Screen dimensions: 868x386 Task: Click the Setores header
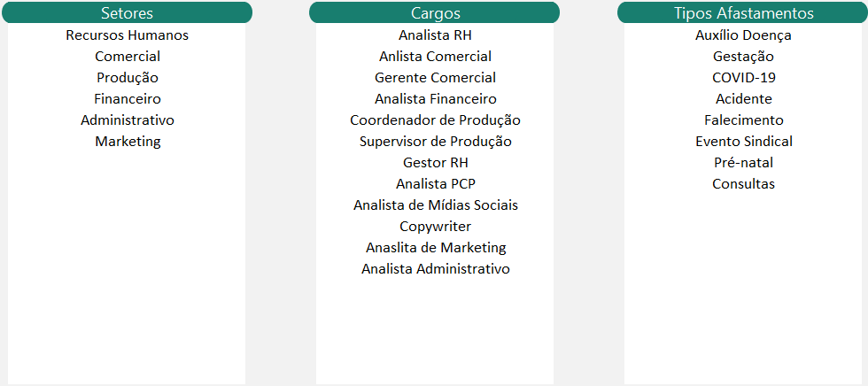[127, 13]
